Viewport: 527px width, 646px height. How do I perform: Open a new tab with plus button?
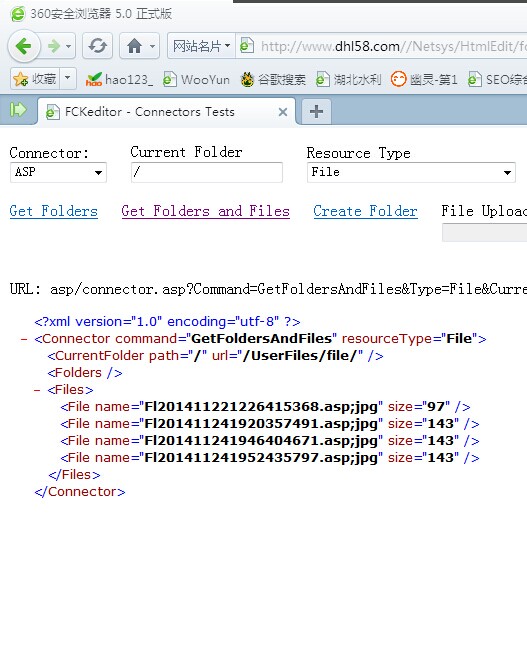click(x=316, y=111)
